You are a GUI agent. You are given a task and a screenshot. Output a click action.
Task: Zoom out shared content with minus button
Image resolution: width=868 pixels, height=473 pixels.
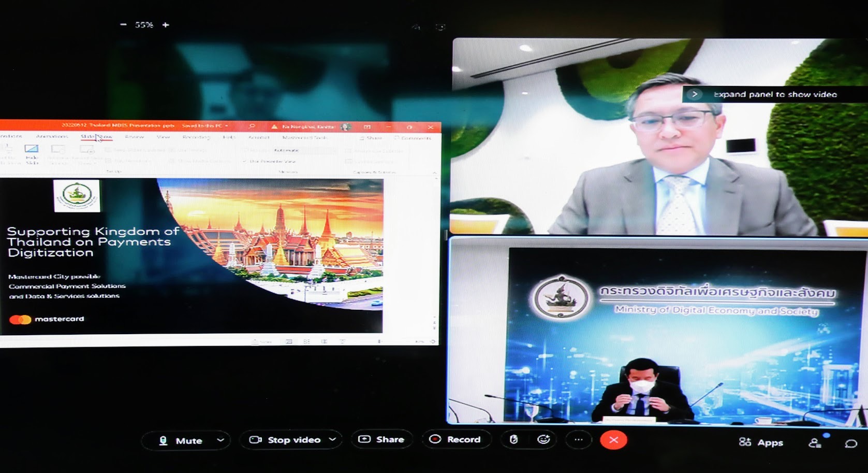[x=123, y=25]
